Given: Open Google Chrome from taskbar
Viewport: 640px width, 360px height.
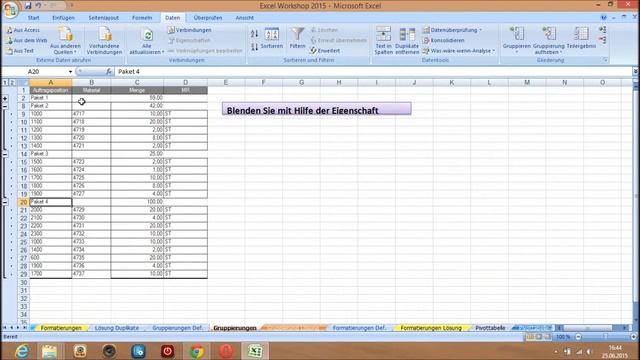Looking at the screenshot, I should [197, 351].
